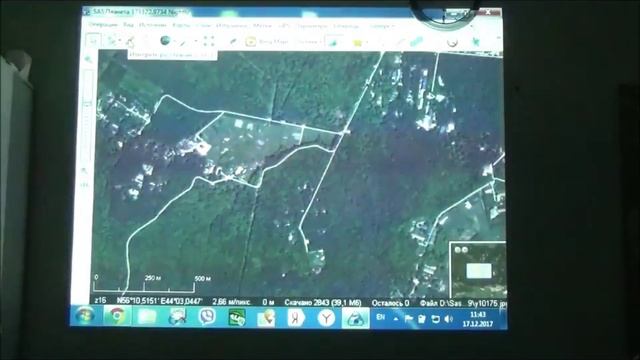Open the Источник menu
Viewport: 640px width, 360px height.
coord(153,25)
